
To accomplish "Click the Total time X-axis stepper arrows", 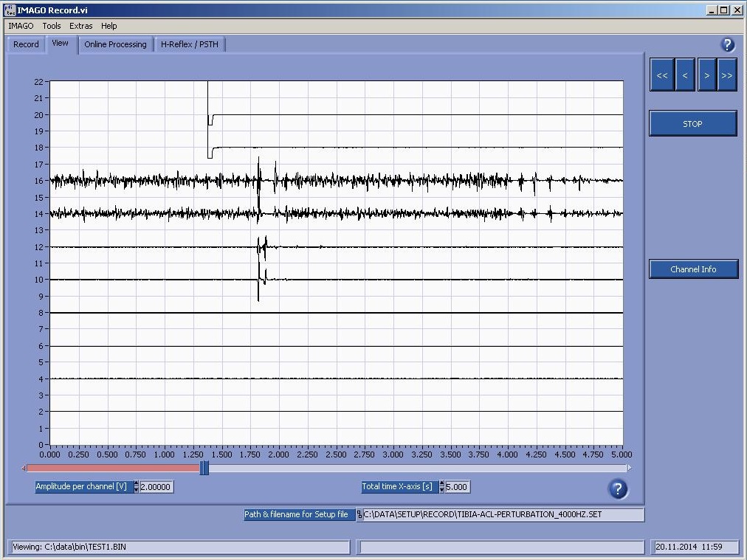I will 442,487.
